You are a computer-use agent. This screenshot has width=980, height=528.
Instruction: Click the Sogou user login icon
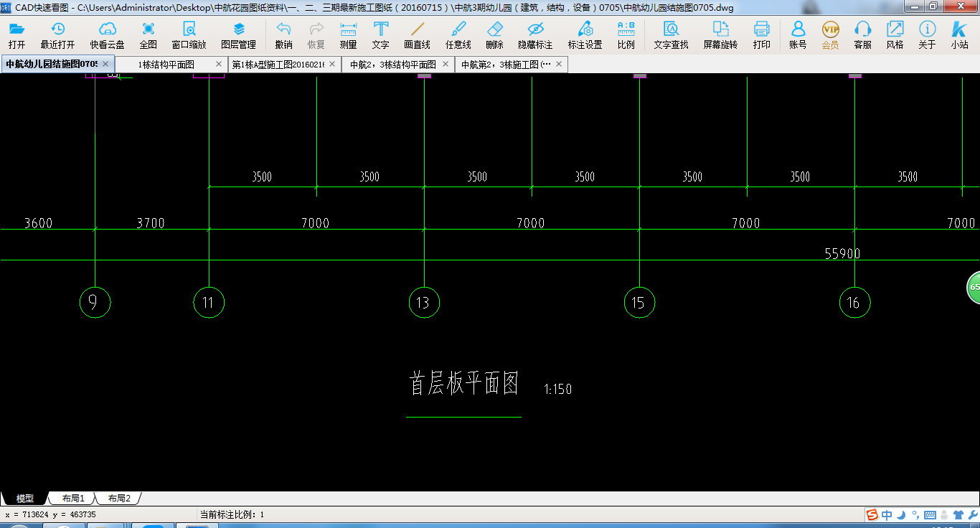(x=944, y=515)
